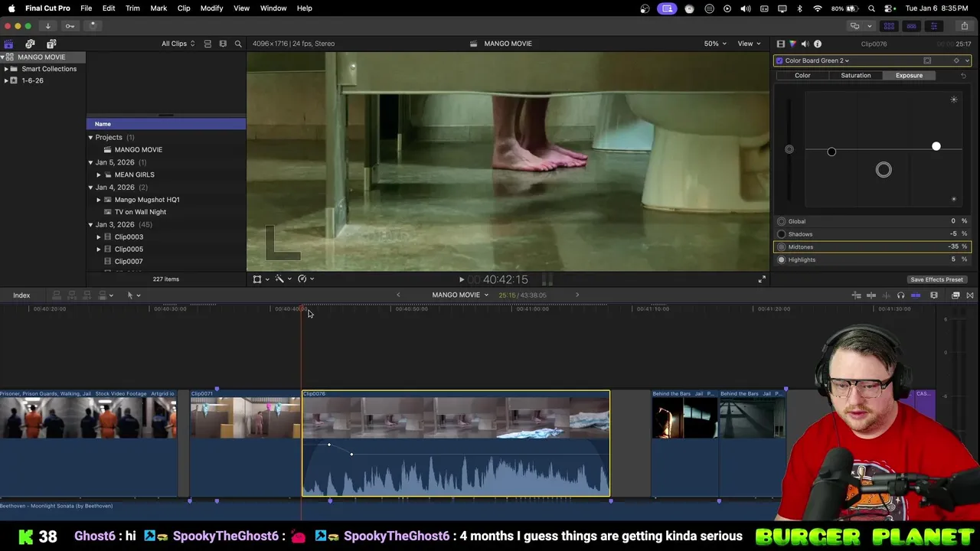Image resolution: width=980 pixels, height=551 pixels.
Task: Select the Exposure tab
Action: (x=909, y=76)
